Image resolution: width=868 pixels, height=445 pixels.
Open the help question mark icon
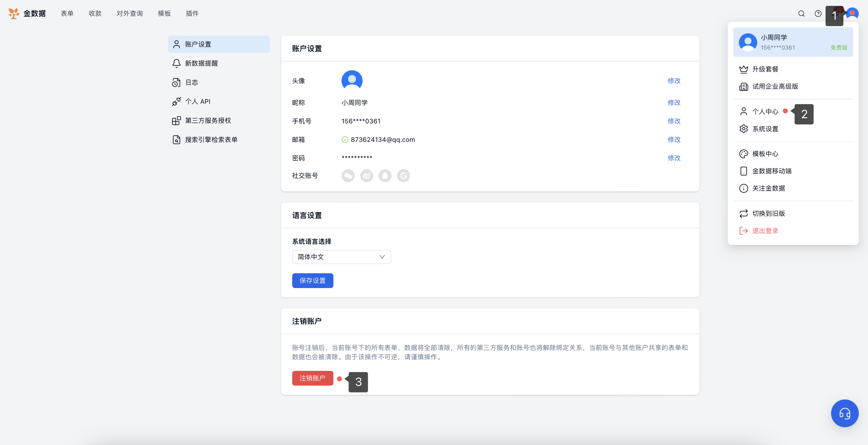[x=818, y=14]
